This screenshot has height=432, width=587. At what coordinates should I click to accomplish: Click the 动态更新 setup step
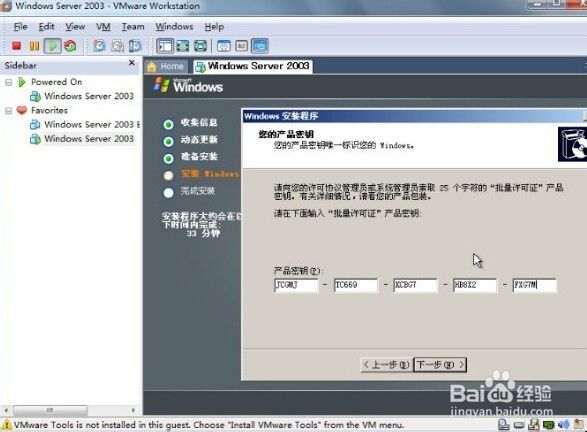click(x=199, y=140)
